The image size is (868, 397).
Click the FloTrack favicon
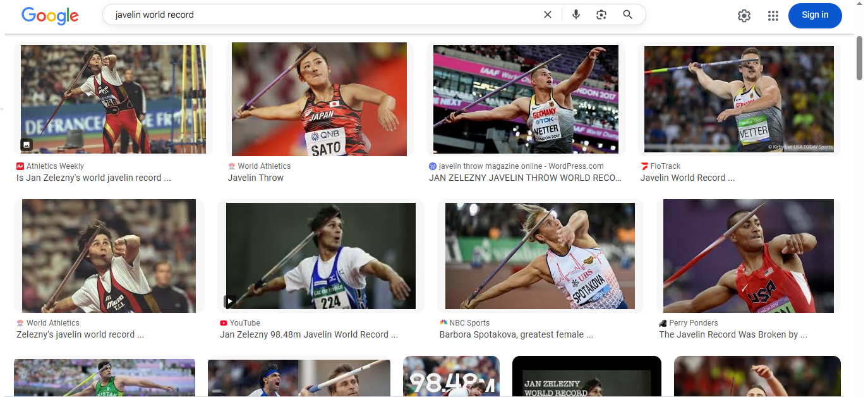pyautogui.click(x=644, y=166)
